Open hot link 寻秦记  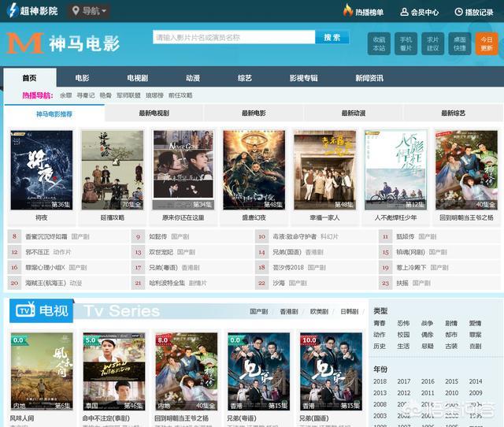(x=86, y=95)
